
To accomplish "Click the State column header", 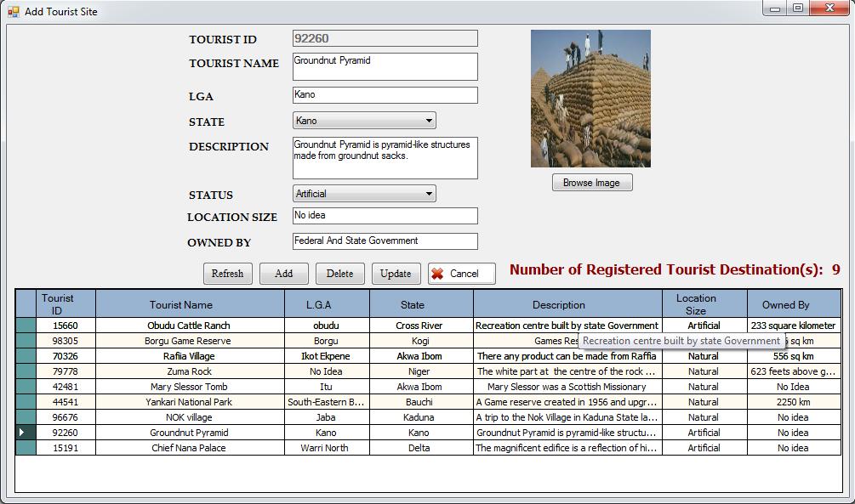I will 420,304.
